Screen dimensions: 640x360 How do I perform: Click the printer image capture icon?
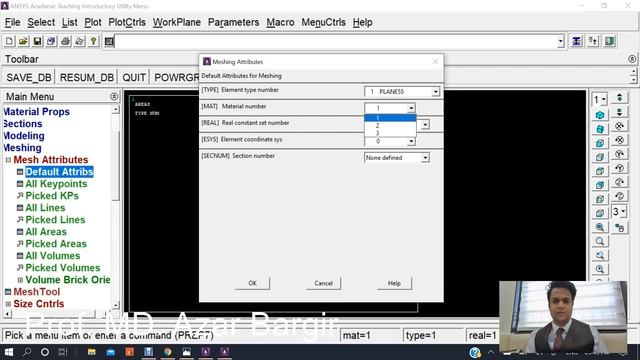(x=65, y=41)
